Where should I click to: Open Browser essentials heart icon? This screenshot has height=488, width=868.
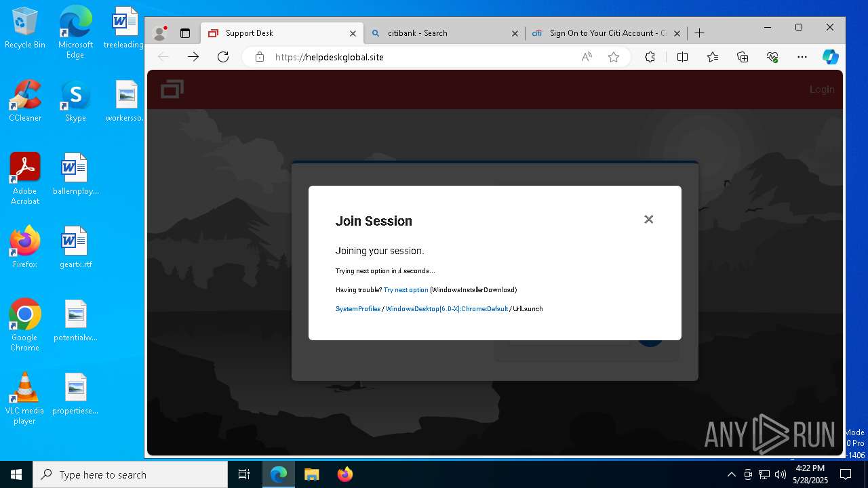772,57
